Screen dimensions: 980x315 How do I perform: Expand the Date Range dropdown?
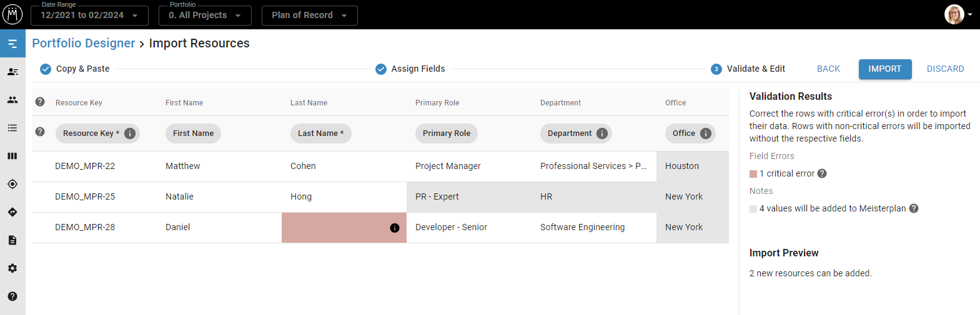tap(89, 16)
